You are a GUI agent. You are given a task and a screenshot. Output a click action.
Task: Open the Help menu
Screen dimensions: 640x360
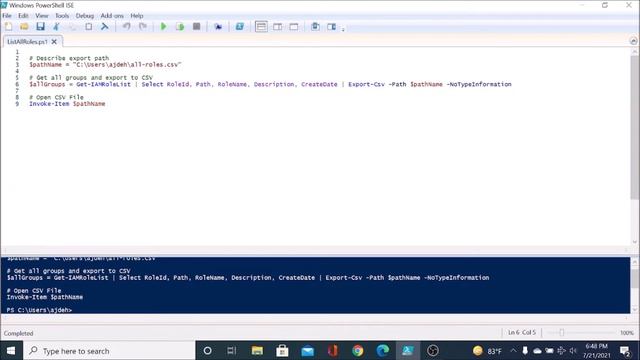(x=137, y=16)
